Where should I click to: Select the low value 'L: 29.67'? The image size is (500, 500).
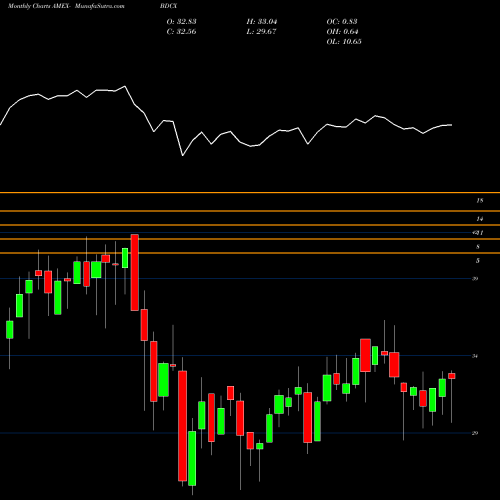pos(261,31)
